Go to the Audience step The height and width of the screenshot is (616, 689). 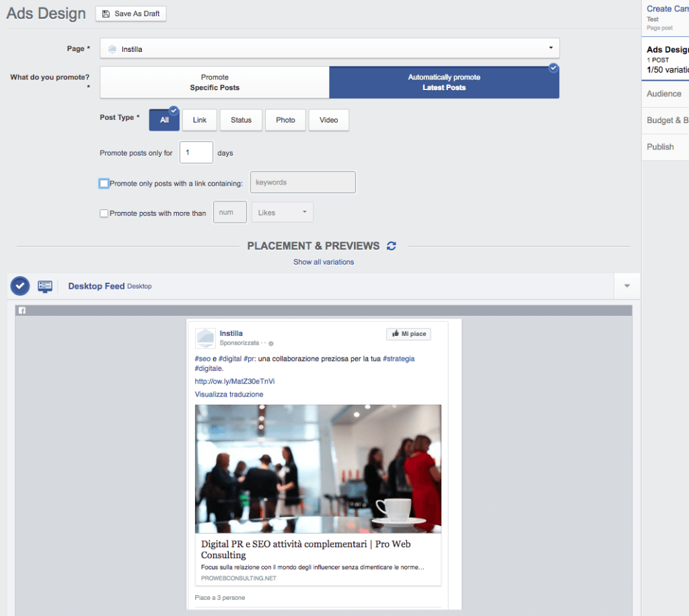coord(665,94)
